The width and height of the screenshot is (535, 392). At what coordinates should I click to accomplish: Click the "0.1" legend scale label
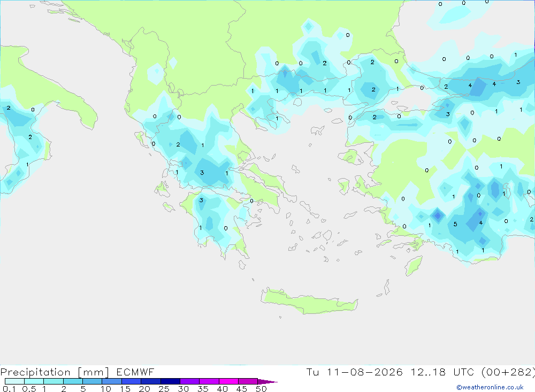[x=9, y=389]
